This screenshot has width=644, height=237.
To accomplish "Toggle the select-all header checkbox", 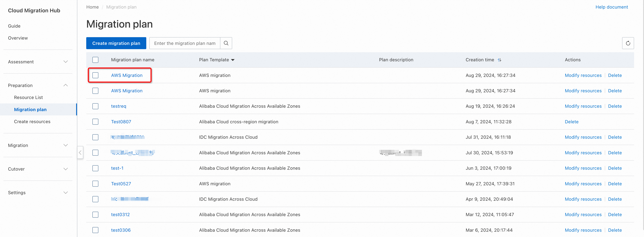I will click(x=95, y=60).
